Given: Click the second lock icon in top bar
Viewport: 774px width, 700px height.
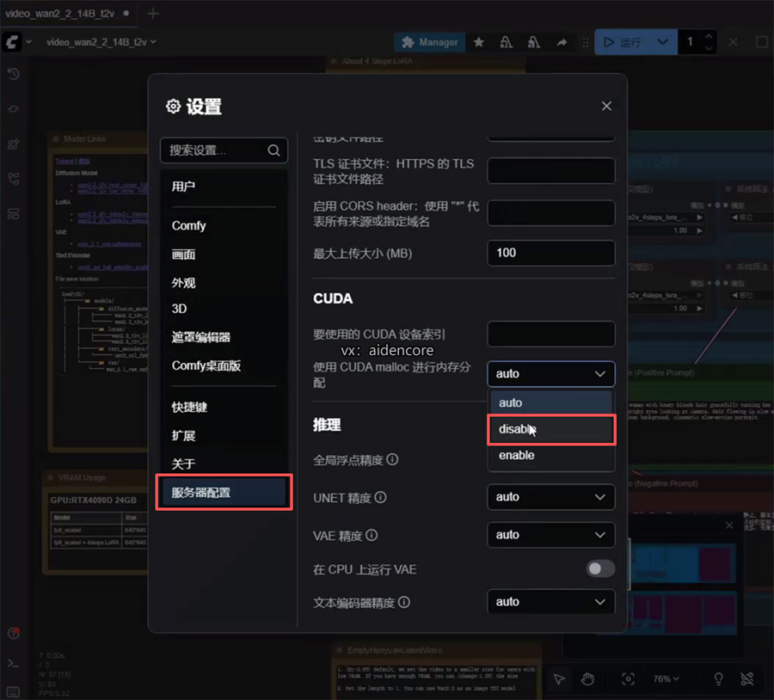Looking at the screenshot, I should (x=533, y=41).
